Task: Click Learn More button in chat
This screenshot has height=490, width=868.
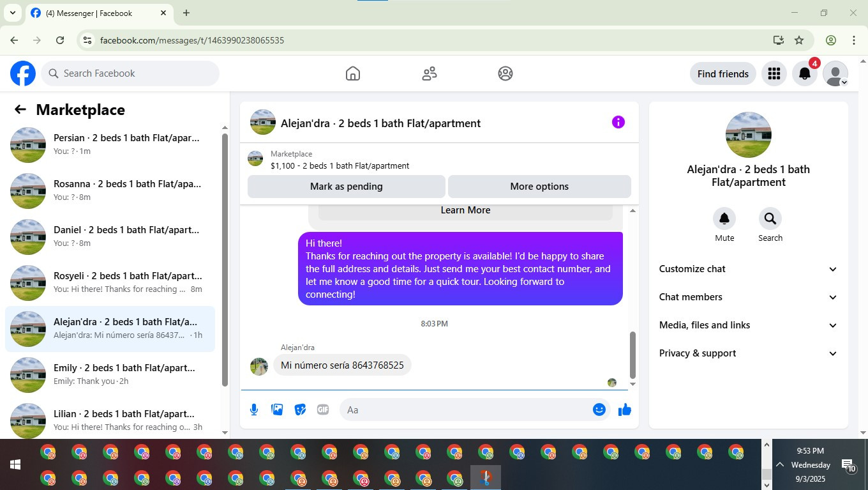Action: (x=465, y=211)
